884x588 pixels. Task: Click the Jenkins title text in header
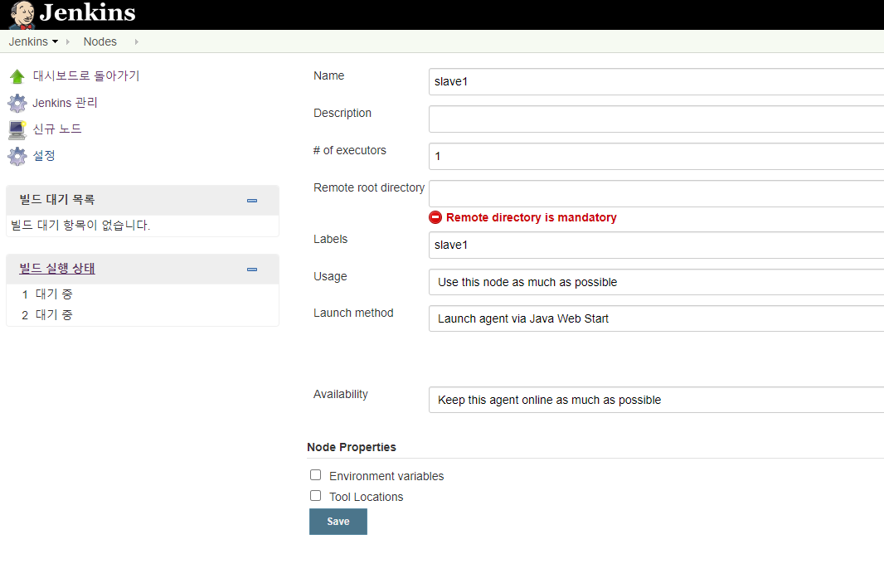coord(87,12)
